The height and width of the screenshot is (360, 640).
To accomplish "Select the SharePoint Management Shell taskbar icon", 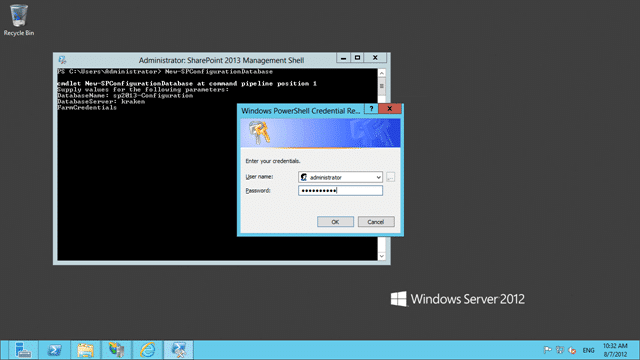I will [178, 350].
